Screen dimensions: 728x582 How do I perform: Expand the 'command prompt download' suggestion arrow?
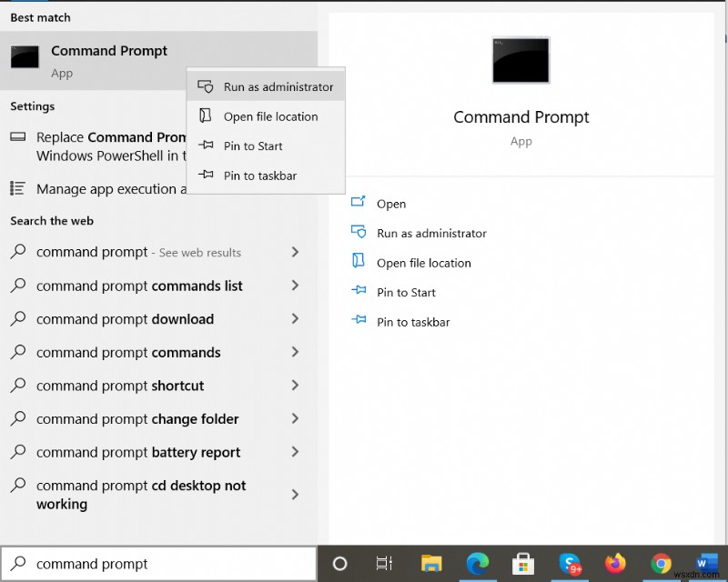[295, 319]
